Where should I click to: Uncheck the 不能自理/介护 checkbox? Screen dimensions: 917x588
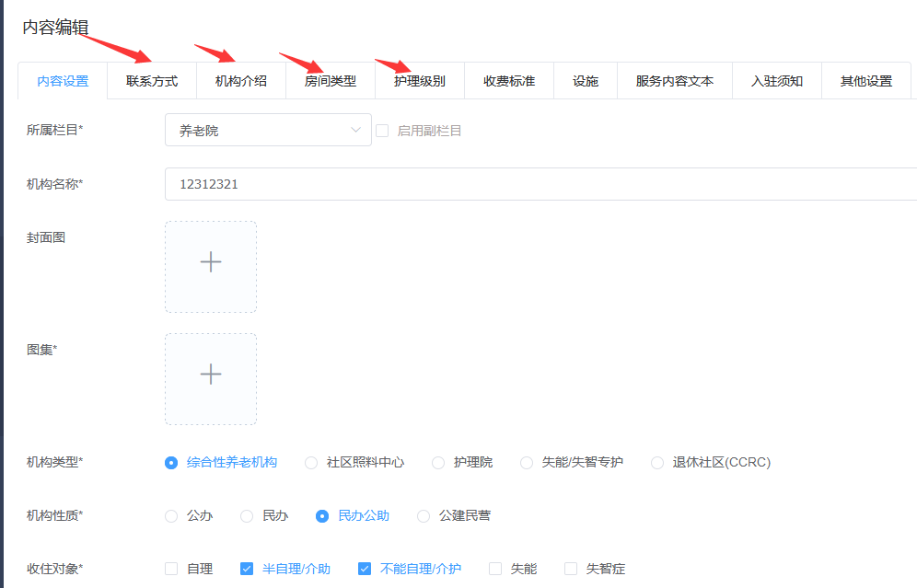pyautogui.click(x=365, y=569)
